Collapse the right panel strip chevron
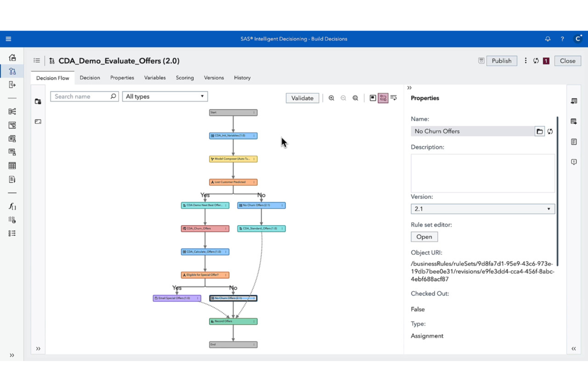 (x=574, y=349)
